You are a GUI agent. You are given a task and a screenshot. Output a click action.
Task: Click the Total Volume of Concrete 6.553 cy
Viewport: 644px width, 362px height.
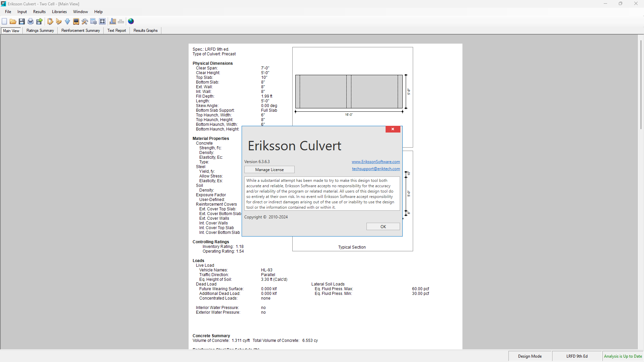(285, 341)
